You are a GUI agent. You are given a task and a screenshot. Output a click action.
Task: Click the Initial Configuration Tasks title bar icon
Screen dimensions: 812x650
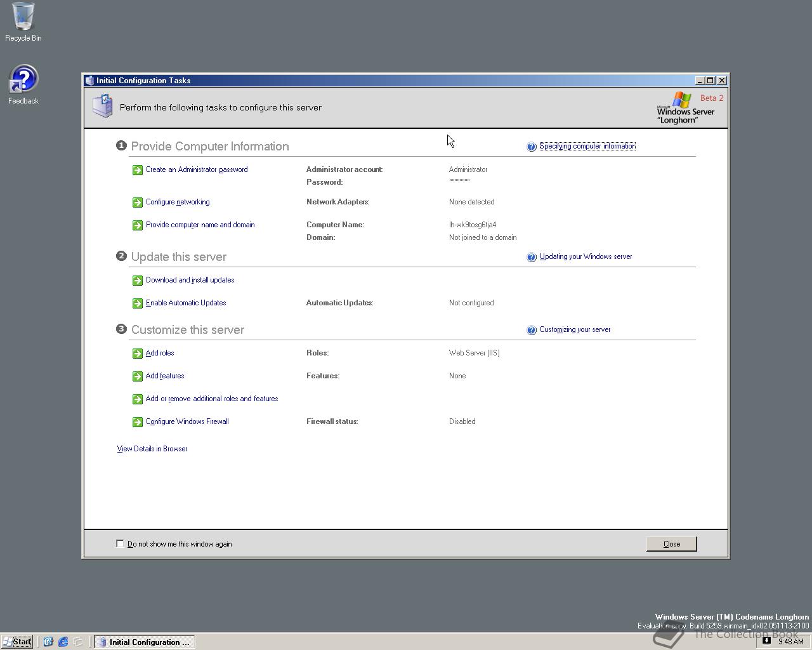(x=89, y=81)
